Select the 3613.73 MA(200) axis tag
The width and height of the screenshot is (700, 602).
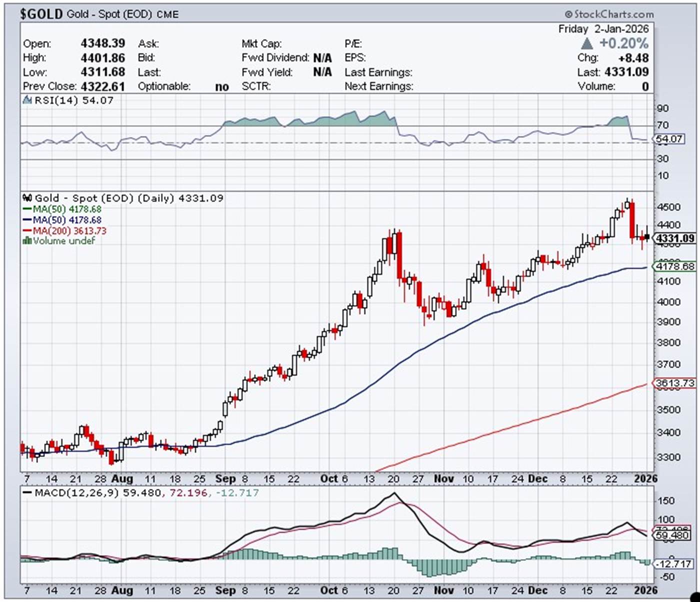click(x=675, y=383)
